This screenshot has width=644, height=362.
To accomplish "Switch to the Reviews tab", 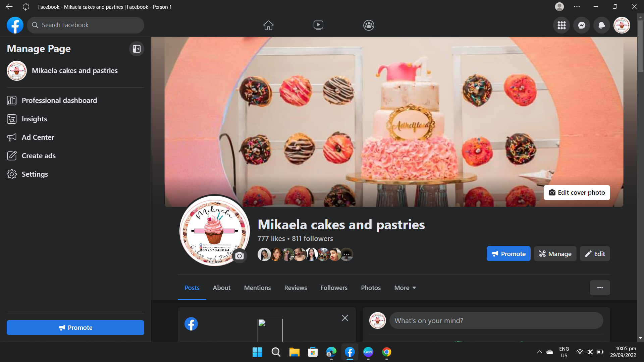I will (296, 288).
